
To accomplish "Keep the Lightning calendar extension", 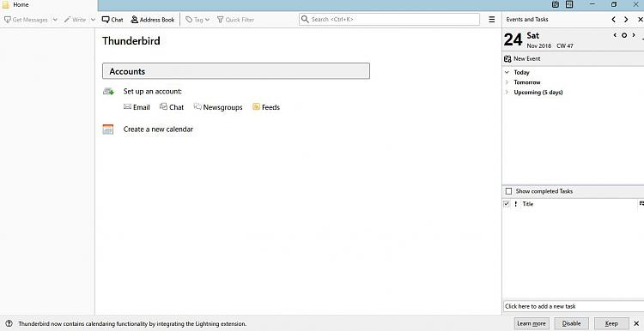I will tap(611, 323).
